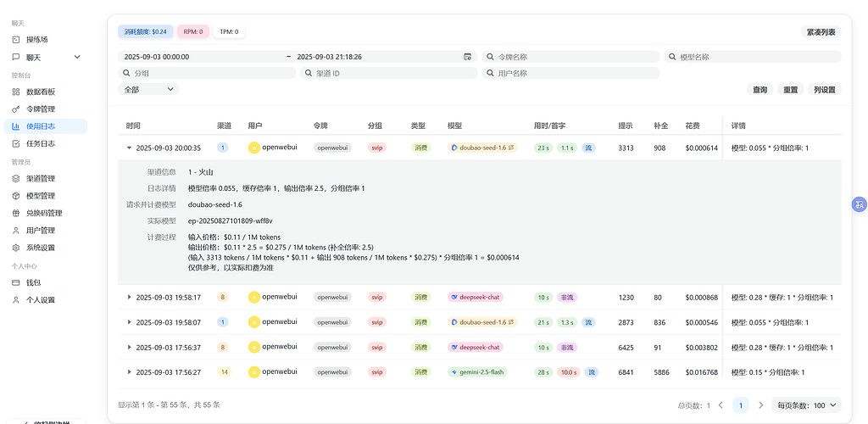The width and height of the screenshot is (868, 424).
Task: Click the 兑换码管理 icon
Action: (16, 213)
